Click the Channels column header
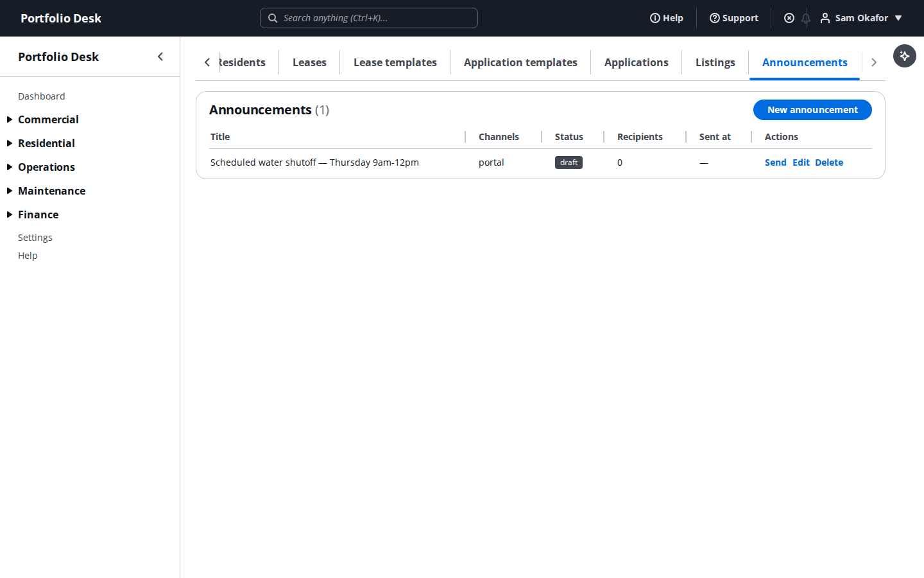This screenshot has height=578, width=924. pyautogui.click(x=499, y=137)
